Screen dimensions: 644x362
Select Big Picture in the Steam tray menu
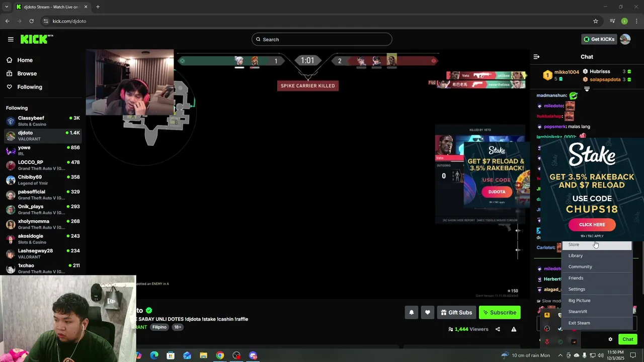597,300
